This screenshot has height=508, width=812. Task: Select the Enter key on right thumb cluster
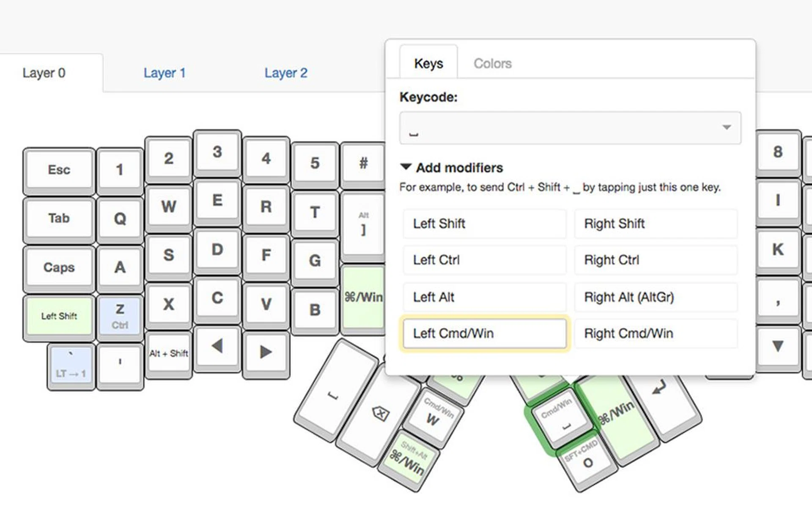[660, 387]
